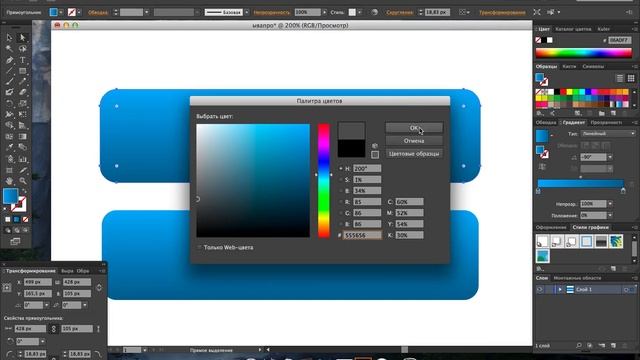Switch to the Прозрачность tab
The width and height of the screenshot is (640, 360).
click(x=606, y=122)
